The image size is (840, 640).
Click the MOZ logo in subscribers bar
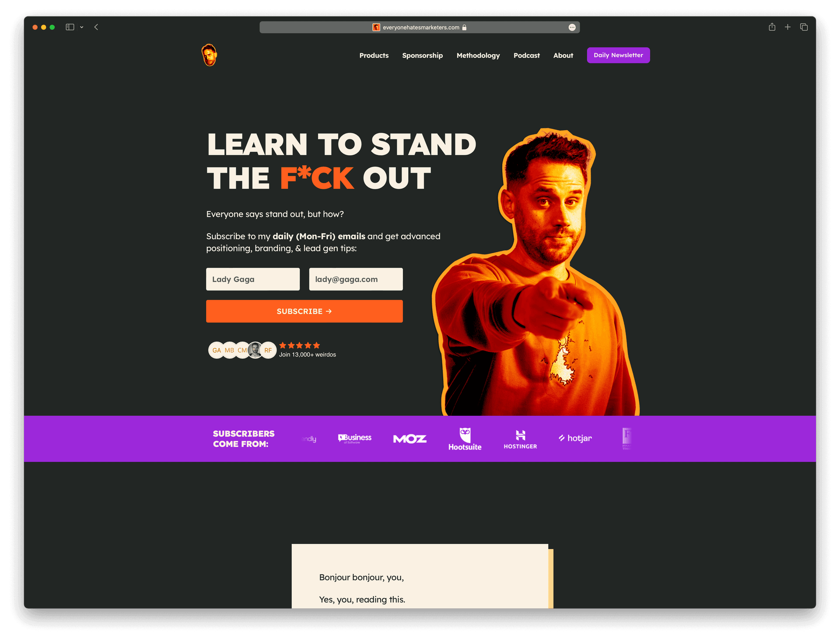click(x=409, y=438)
